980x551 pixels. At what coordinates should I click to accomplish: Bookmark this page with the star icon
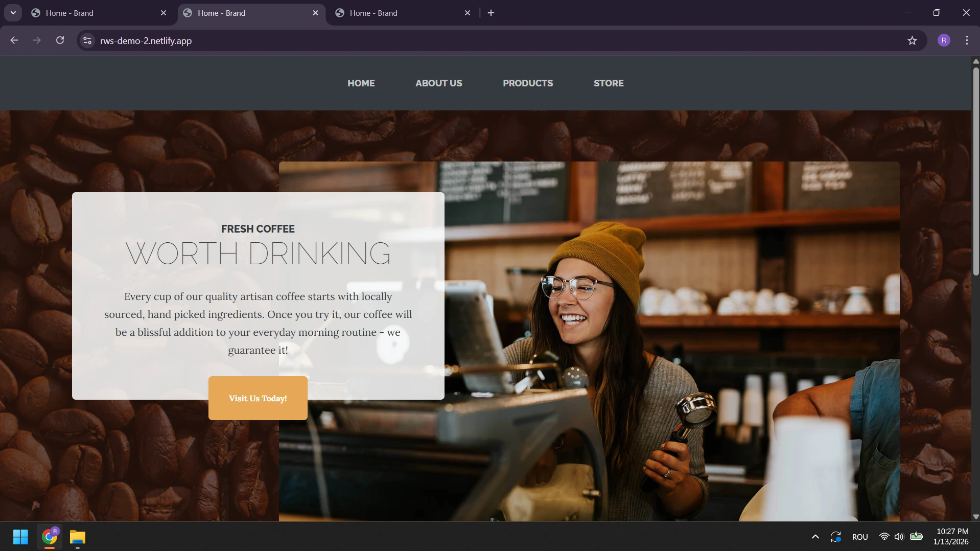[912, 40]
